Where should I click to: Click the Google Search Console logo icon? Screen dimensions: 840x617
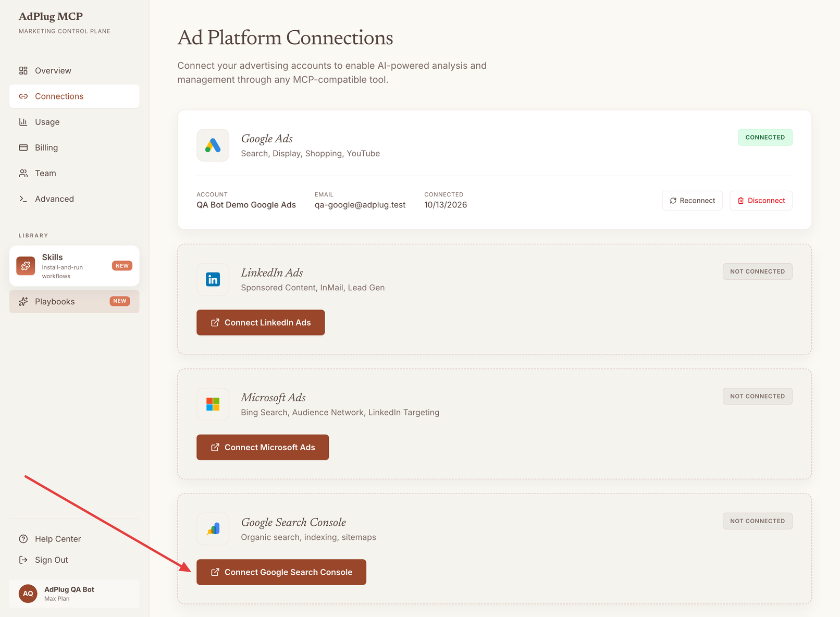click(213, 529)
